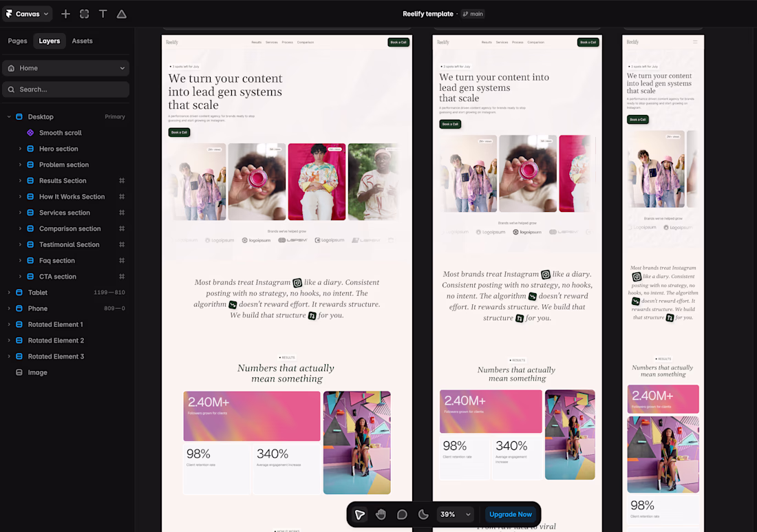Switch to the Assets tab
The width and height of the screenshot is (757, 532).
(x=82, y=41)
